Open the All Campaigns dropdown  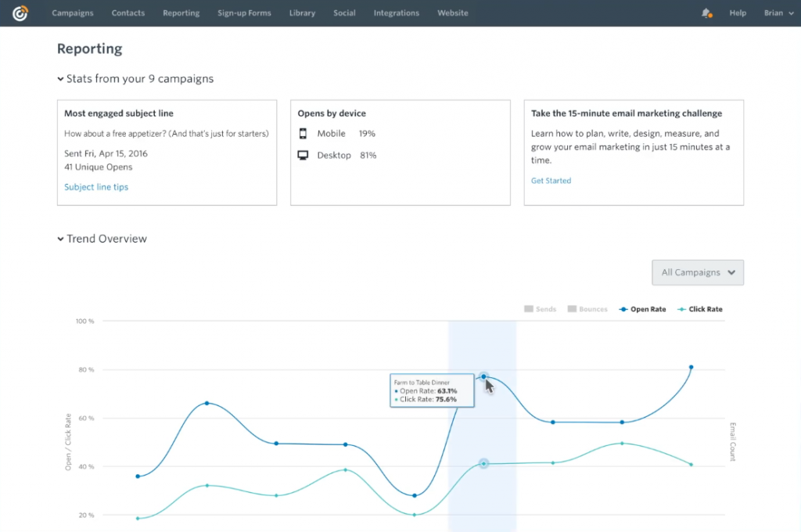[x=698, y=272]
